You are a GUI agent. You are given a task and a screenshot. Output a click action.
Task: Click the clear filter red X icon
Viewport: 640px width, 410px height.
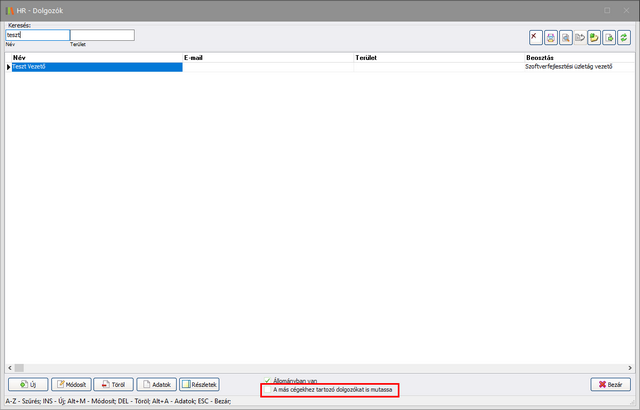[536, 37]
